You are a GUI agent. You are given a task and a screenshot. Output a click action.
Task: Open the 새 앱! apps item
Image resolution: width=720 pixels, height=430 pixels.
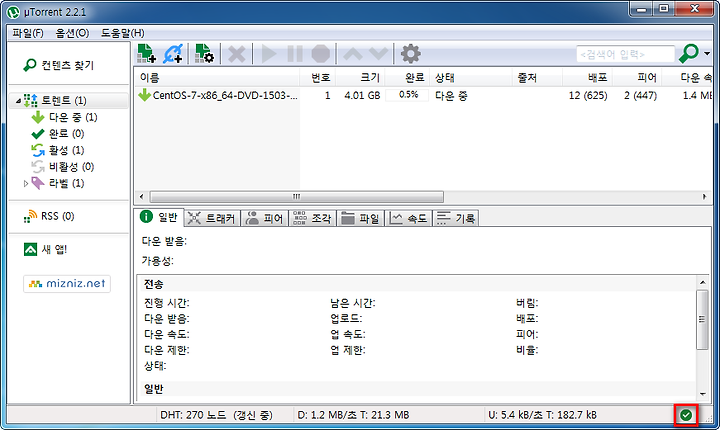pos(45,249)
